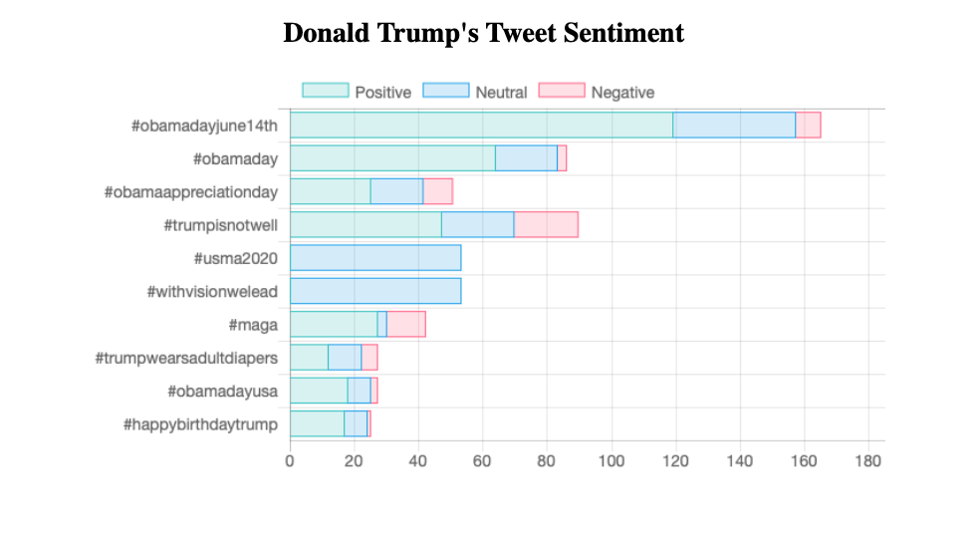Screen dimensions: 980x549
Task: Click the positive bar for #obamaday
Action: click(392, 158)
